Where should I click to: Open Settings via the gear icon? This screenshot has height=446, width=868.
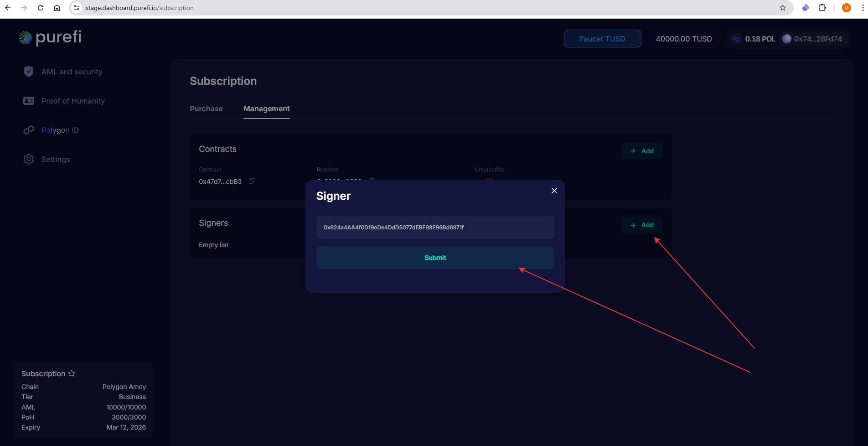tap(29, 159)
